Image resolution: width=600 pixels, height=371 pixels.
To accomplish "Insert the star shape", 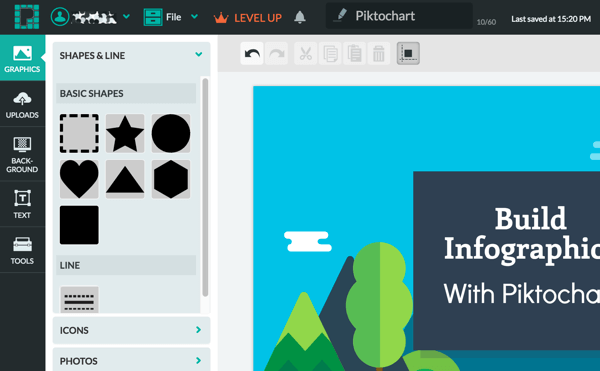I will (125, 133).
